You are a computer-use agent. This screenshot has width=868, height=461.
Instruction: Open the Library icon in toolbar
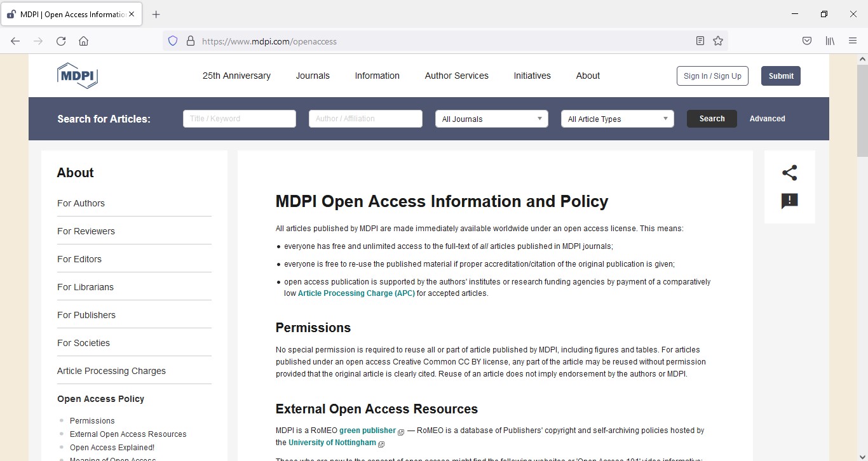coord(830,41)
